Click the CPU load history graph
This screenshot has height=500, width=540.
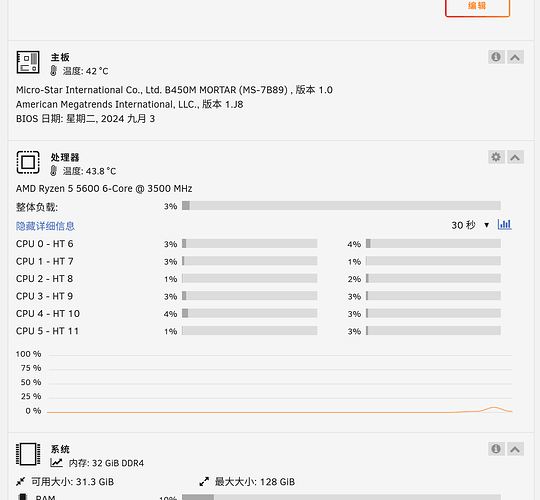[280, 383]
